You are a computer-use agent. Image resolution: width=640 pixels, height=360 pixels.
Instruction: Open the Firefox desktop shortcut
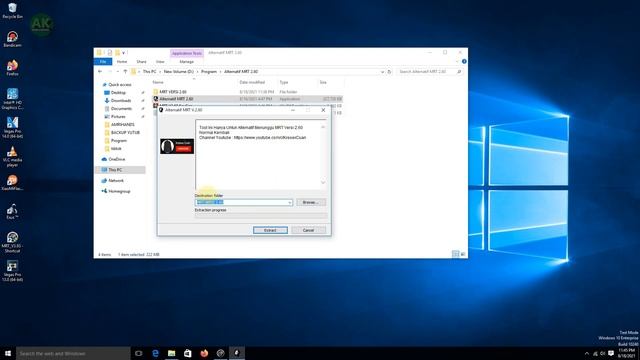(x=12, y=68)
